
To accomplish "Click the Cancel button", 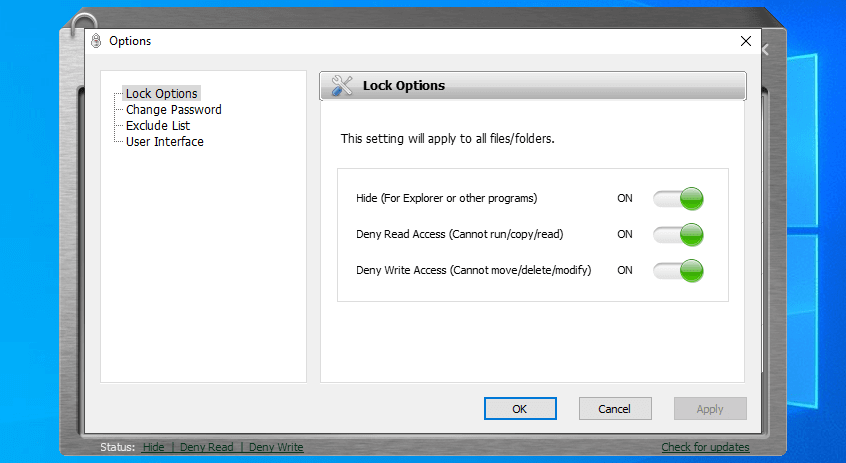I will pos(615,409).
